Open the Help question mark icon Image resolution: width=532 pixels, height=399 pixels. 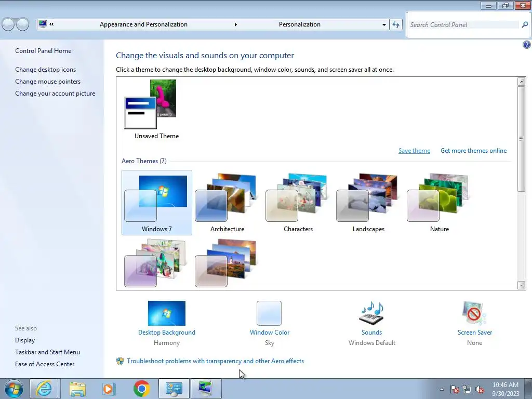point(527,45)
